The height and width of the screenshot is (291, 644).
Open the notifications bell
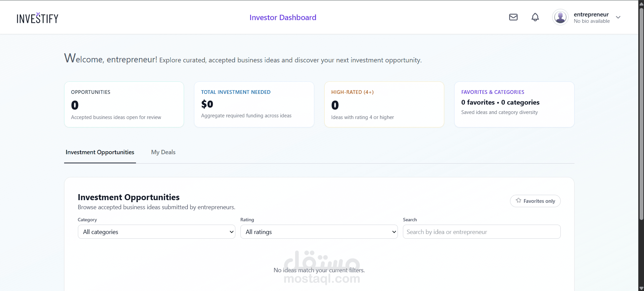535,17
